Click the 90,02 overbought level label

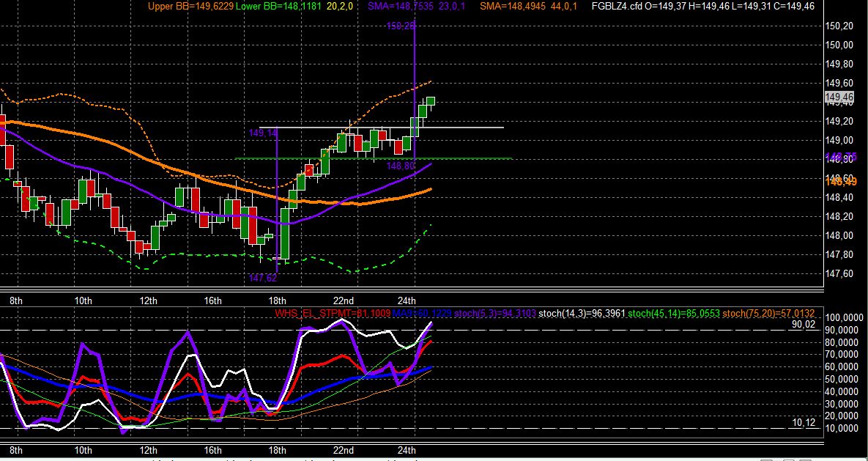(804, 325)
